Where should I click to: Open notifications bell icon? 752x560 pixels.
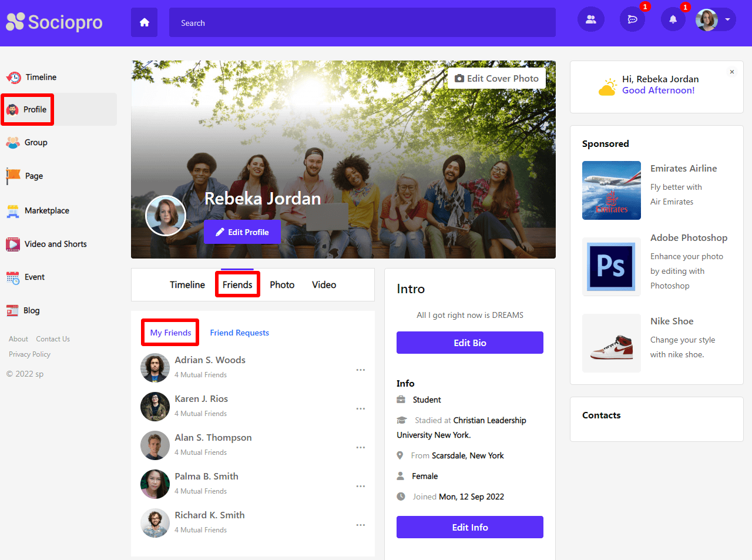tap(673, 19)
